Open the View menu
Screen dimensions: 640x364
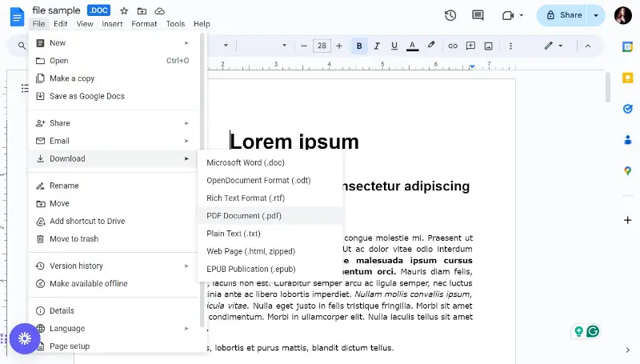click(x=85, y=24)
